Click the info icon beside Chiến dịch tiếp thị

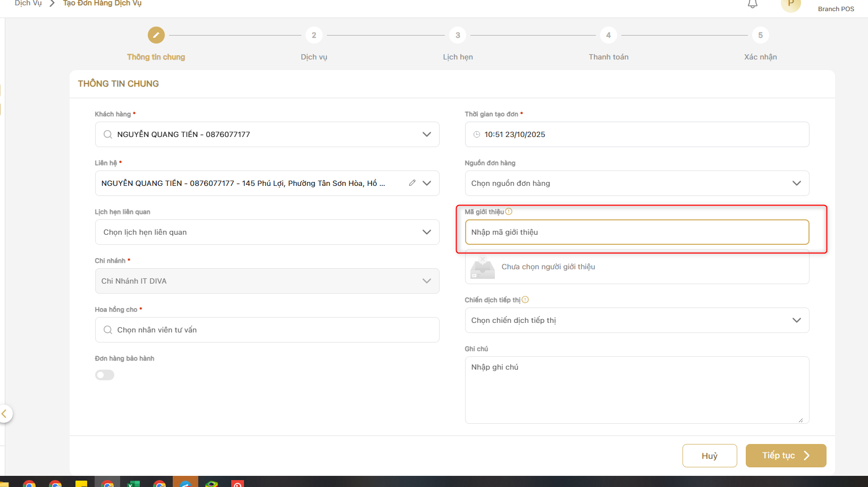tap(525, 300)
